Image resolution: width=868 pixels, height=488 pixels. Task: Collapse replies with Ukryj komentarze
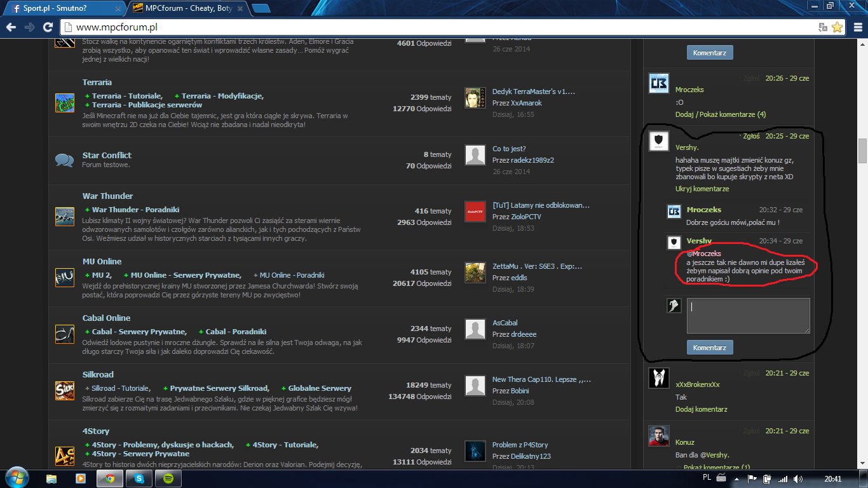(702, 189)
